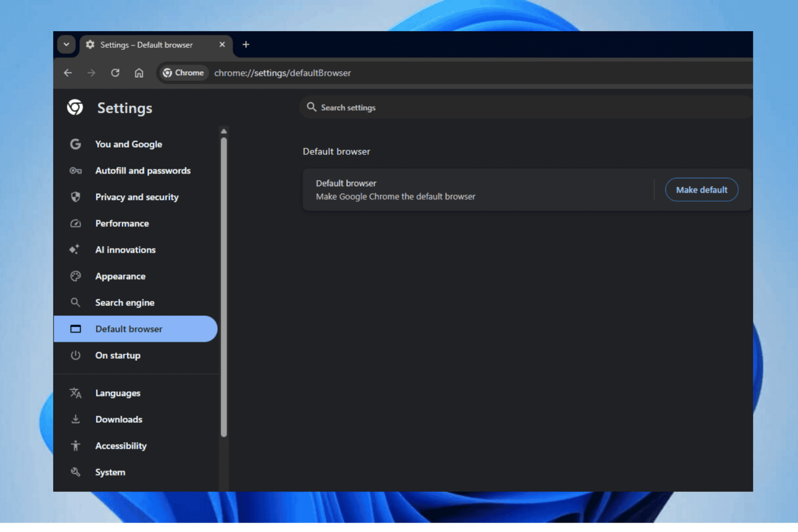The image size is (798, 532).
Task: Click the sidebar scrollbar up arrow
Action: pos(224,131)
